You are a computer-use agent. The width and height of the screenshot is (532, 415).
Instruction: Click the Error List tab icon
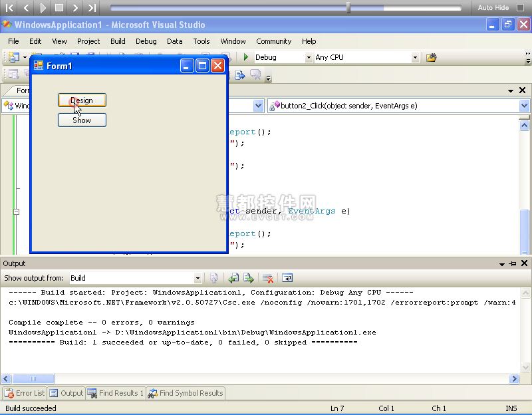pyautogui.click(x=9, y=393)
